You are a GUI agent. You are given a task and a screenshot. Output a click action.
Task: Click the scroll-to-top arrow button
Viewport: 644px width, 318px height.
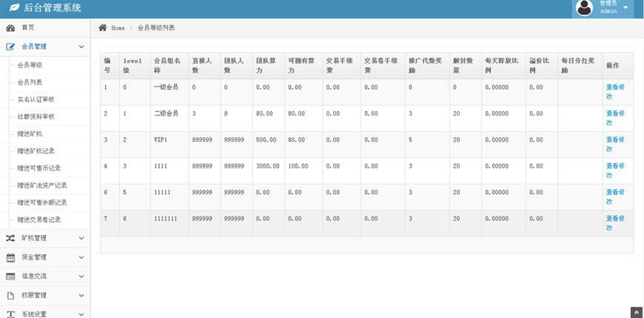[637, 313]
